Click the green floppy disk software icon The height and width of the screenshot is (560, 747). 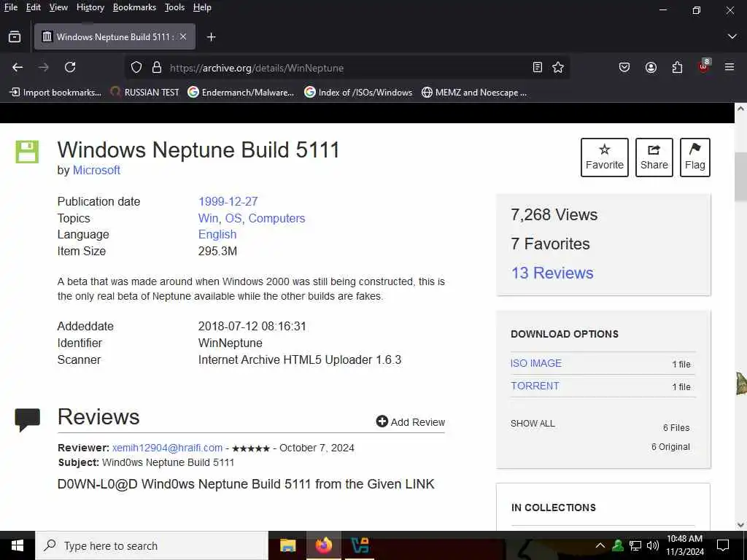coord(27,152)
